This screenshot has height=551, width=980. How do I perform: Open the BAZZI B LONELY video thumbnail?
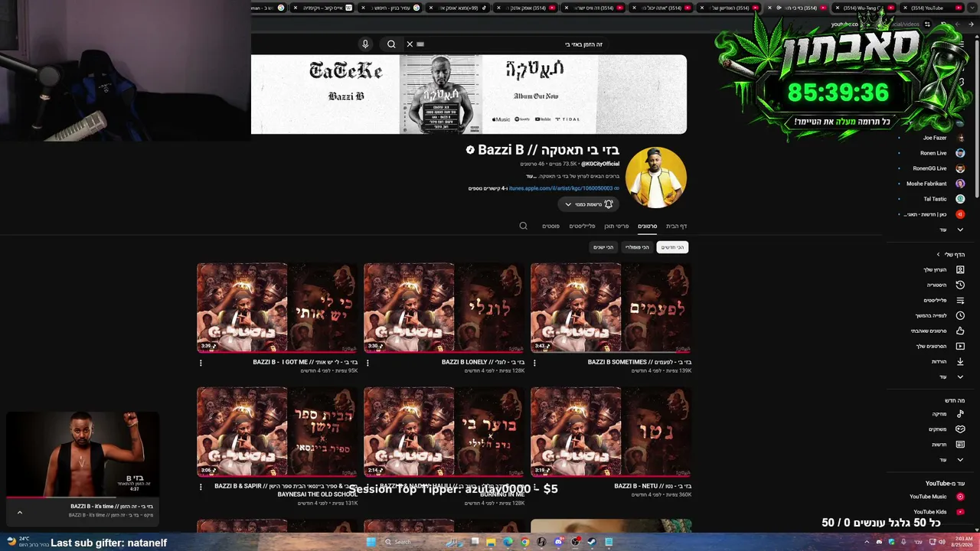pos(444,308)
